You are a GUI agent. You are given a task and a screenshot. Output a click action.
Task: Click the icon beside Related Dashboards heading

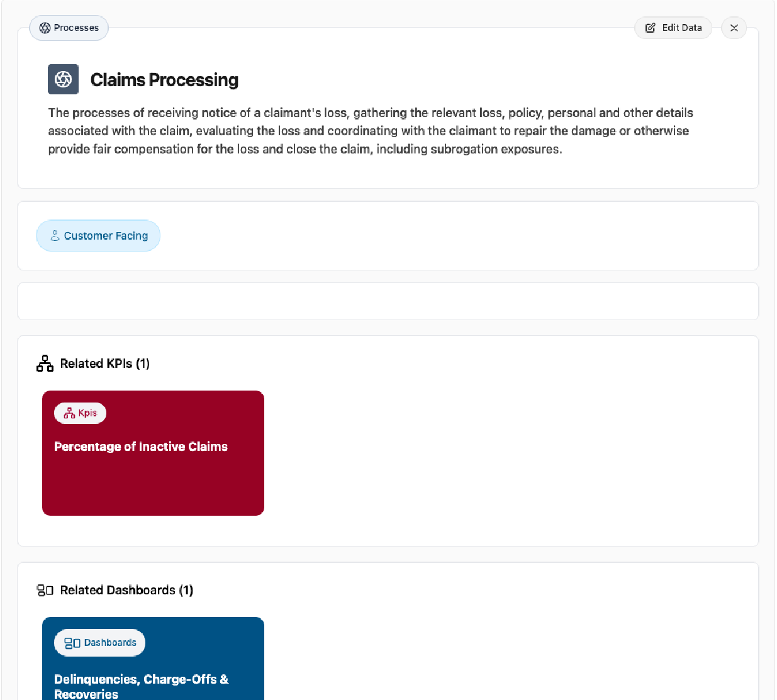click(45, 590)
